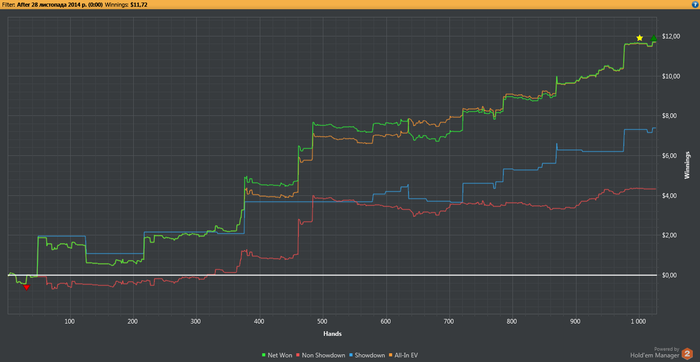Click the yellow star peak marker
The height and width of the screenshot is (362, 700).
click(639, 38)
